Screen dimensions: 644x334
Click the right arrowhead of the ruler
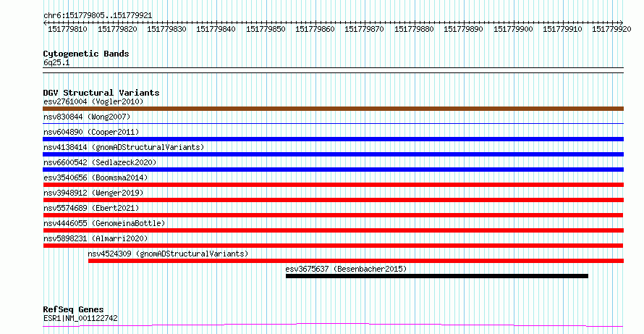622,22
